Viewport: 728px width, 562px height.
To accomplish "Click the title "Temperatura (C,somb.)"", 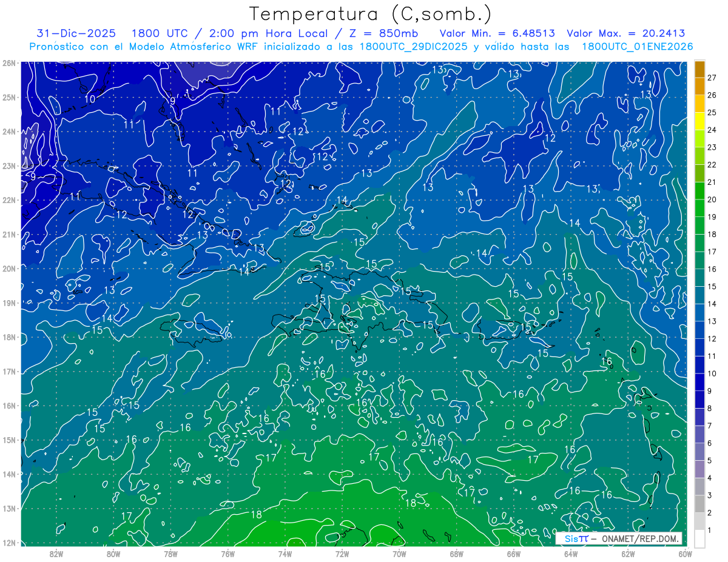I will [371, 14].
